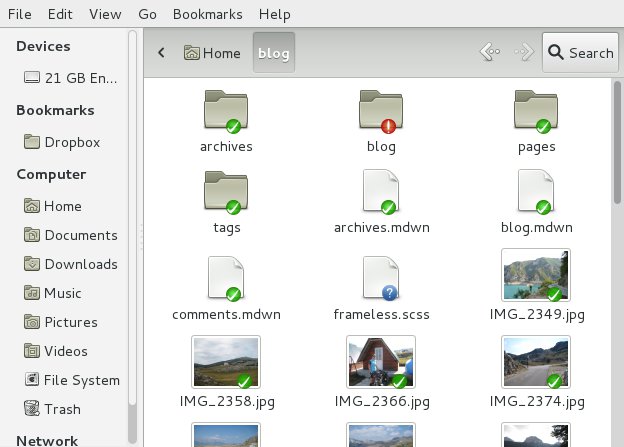624x447 pixels.
Task: Open the archives folder icon
Action: point(225,111)
